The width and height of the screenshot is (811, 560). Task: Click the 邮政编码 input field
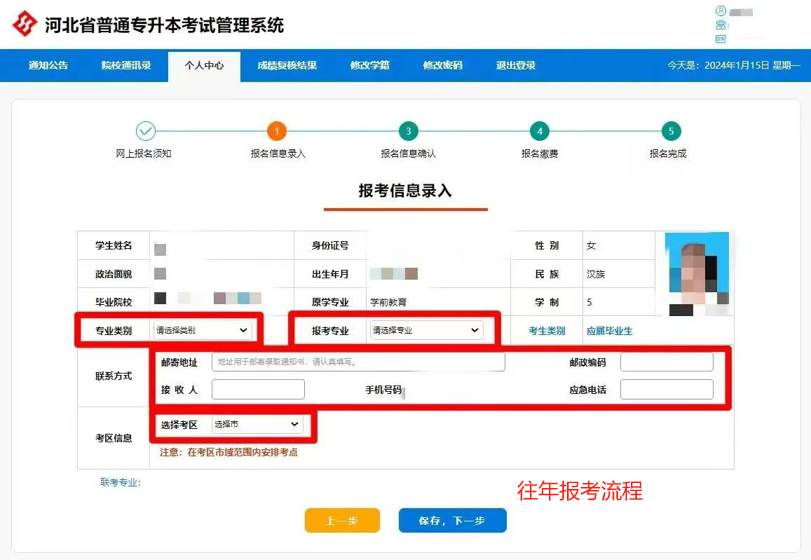coord(667,361)
